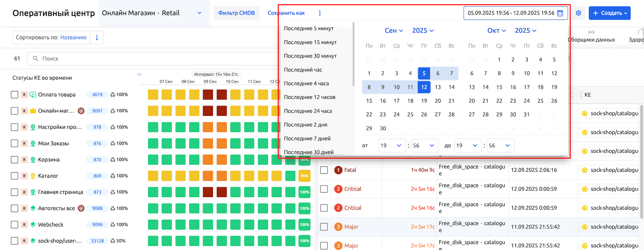
Task: Click the Фильтр CMDB button
Action: click(x=236, y=13)
